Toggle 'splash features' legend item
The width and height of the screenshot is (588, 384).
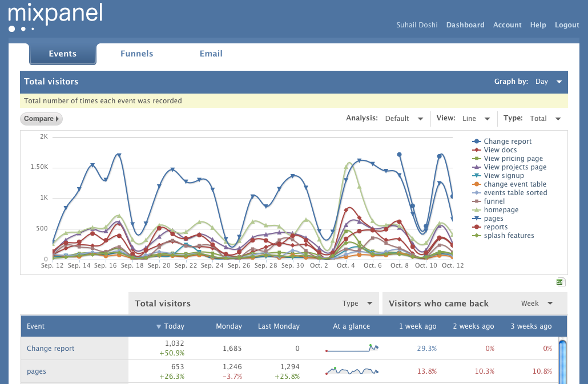(508, 236)
